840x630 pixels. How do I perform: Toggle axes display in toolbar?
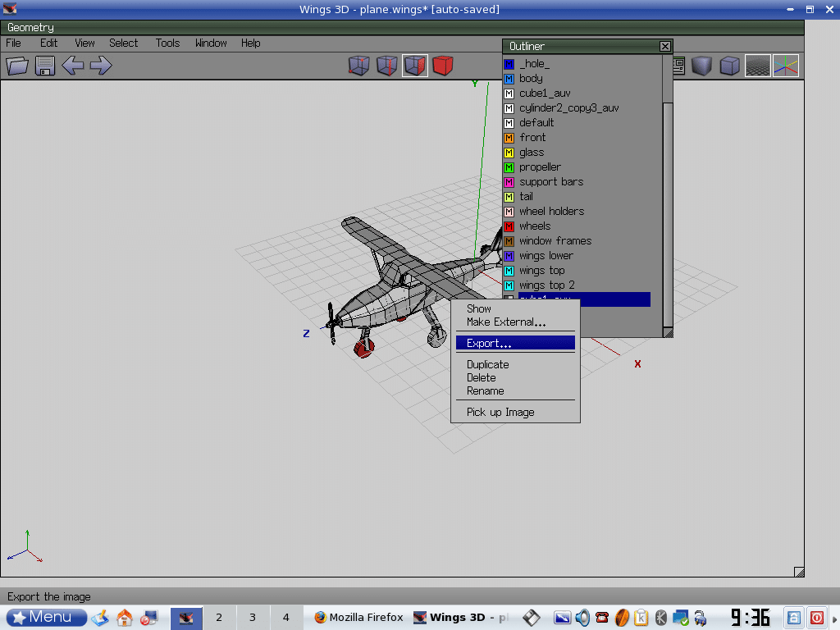click(785, 66)
